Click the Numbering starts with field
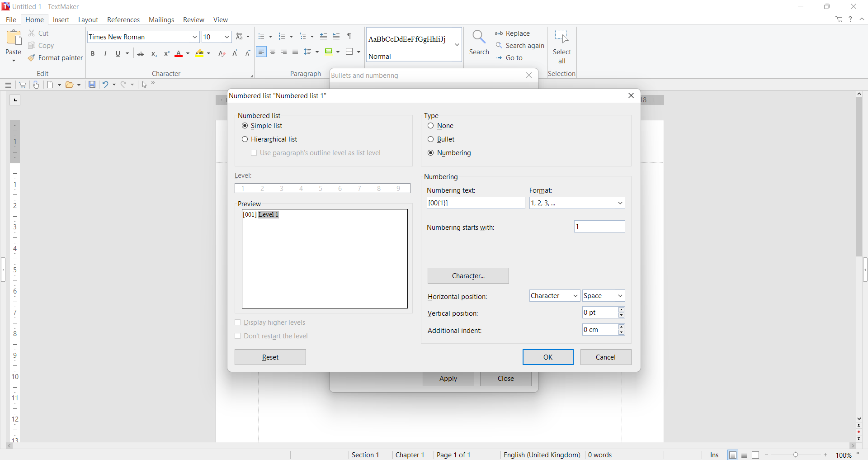 tap(599, 227)
